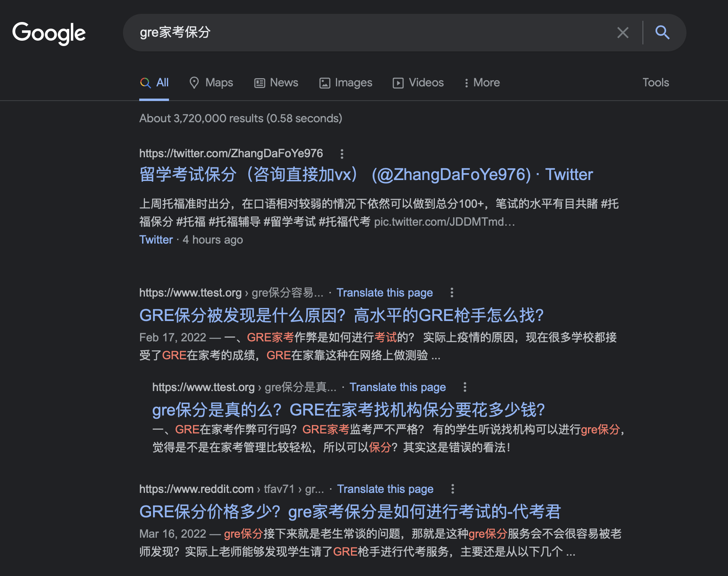Image resolution: width=728 pixels, height=576 pixels.
Task: Open result 'GRE保分被发现是什么原因'
Action: coord(342,315)
